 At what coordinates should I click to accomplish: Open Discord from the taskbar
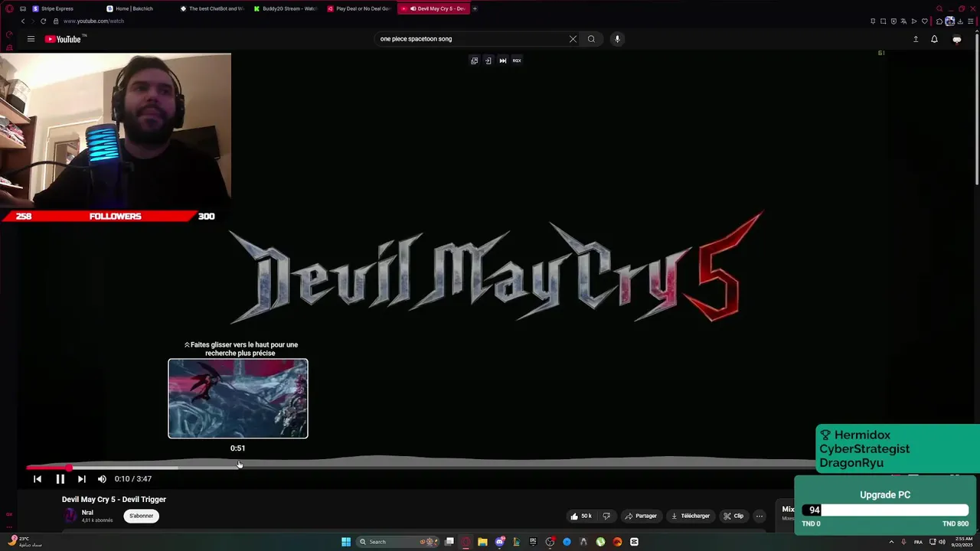tap(499, 542)
